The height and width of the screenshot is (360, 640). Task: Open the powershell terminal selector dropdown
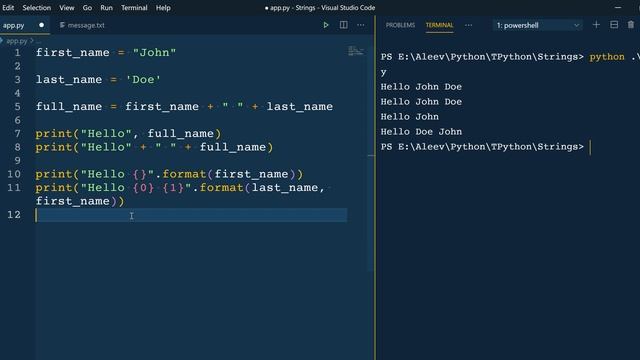(x=538, y=25)
